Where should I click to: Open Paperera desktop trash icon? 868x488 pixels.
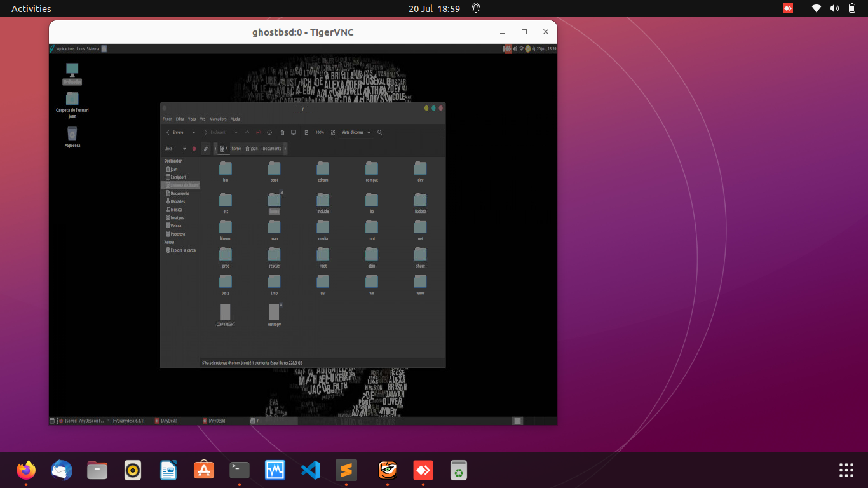click(72, 137)
